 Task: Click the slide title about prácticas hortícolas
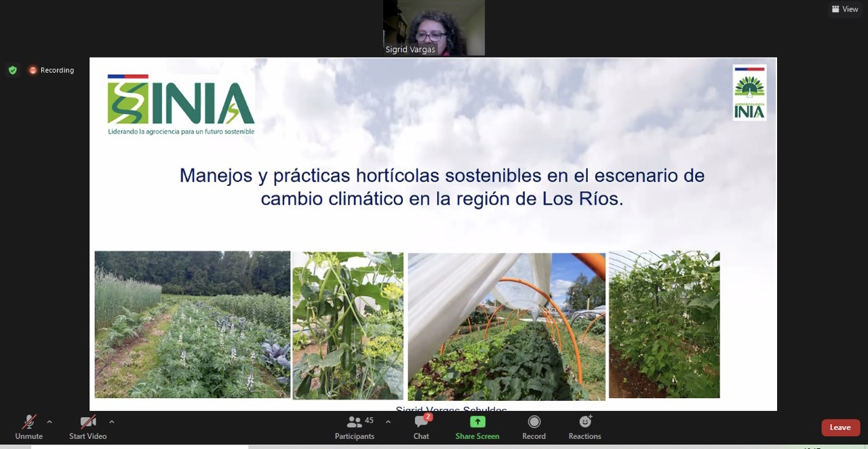pyautogui.click(x=441, y=187)
